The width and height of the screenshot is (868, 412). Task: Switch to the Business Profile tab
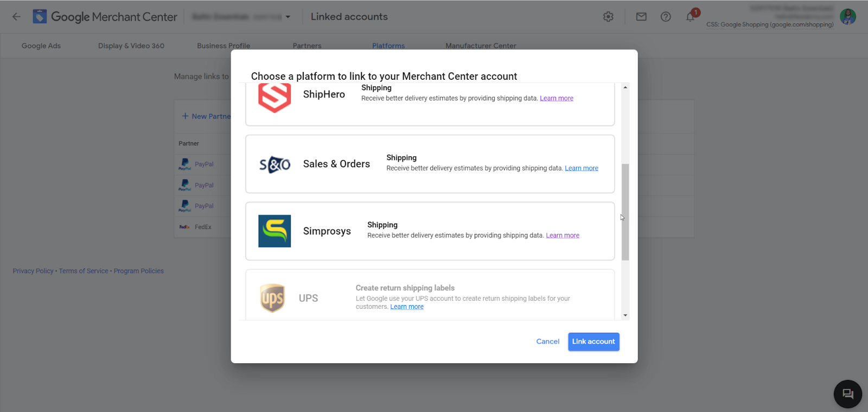pos(224,46)
